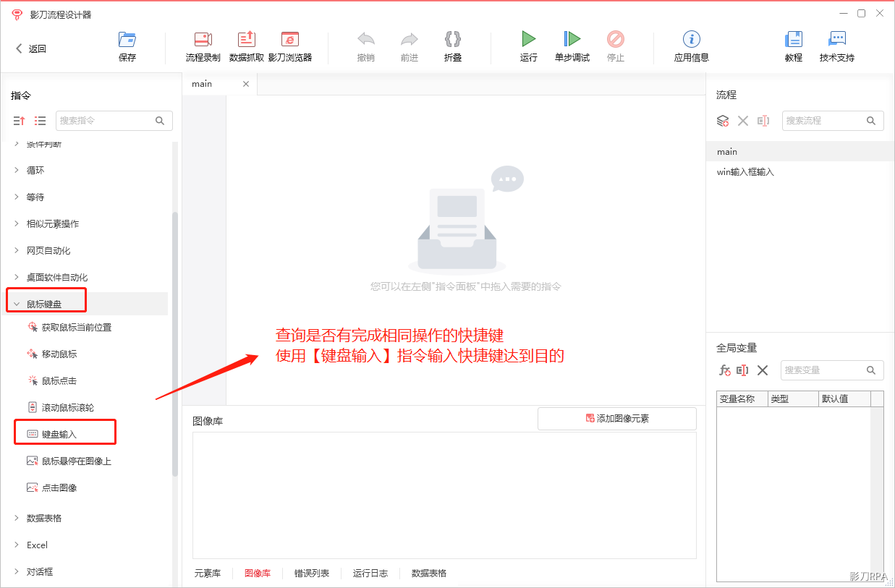Launch the 影刀浏览器 browser

pyautogui.click(x=289, y=40)
